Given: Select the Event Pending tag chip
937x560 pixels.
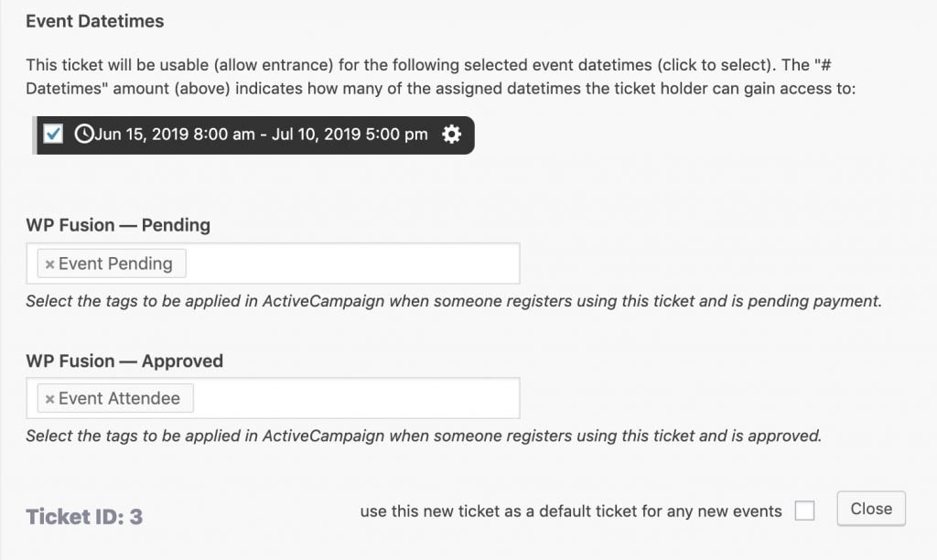Looking at the screenshot, I should [x=112, y=264].
